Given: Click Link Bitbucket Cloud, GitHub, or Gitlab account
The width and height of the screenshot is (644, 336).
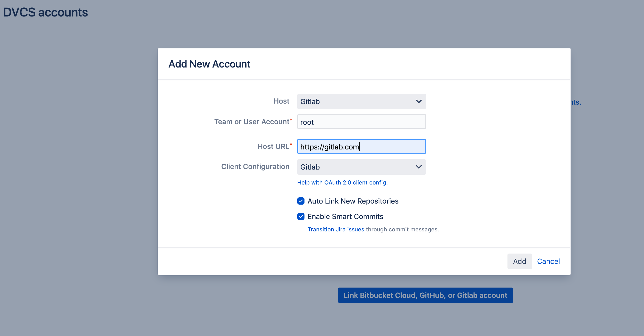Looking at the screenshot, I should click(x=425, y=295).
